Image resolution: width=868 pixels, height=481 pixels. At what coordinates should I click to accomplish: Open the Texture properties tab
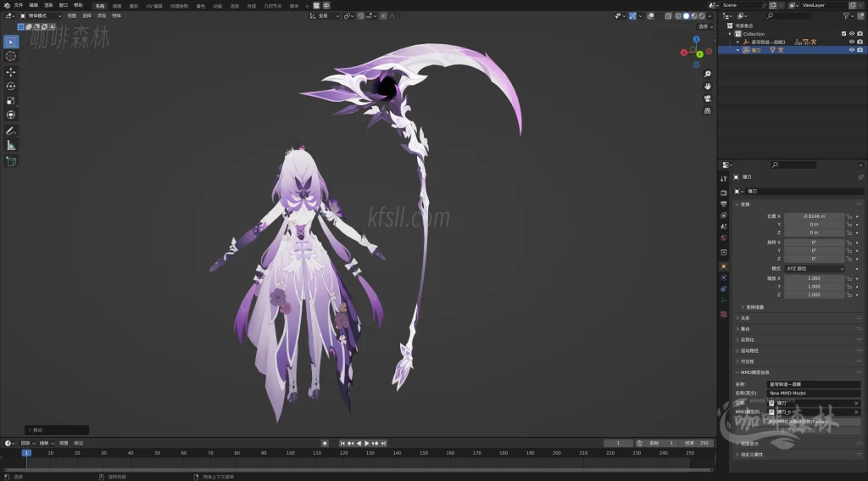pyautogui.click(x=724, y=314)
